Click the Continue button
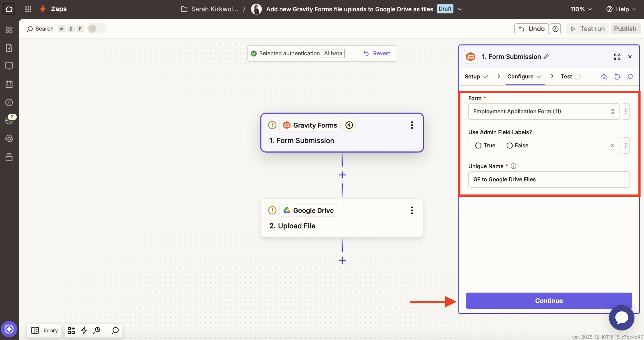Screen dimensions: 644x340 click(x=549, y=301)
